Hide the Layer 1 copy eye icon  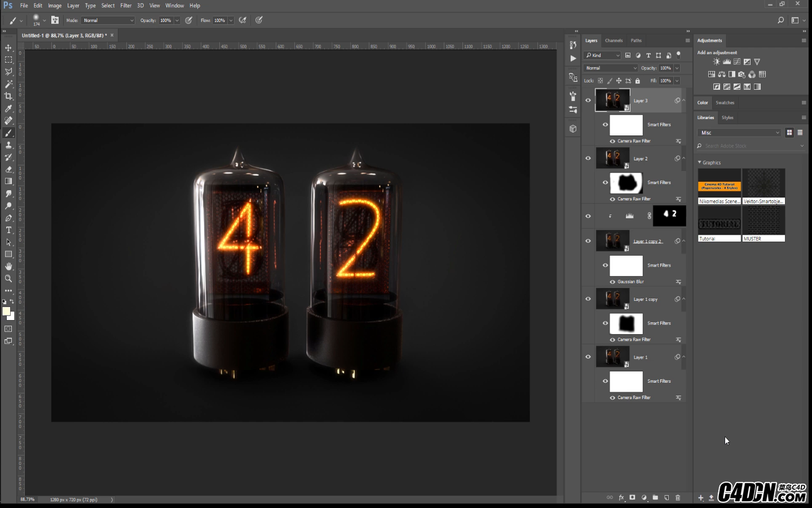pos(588,299)
